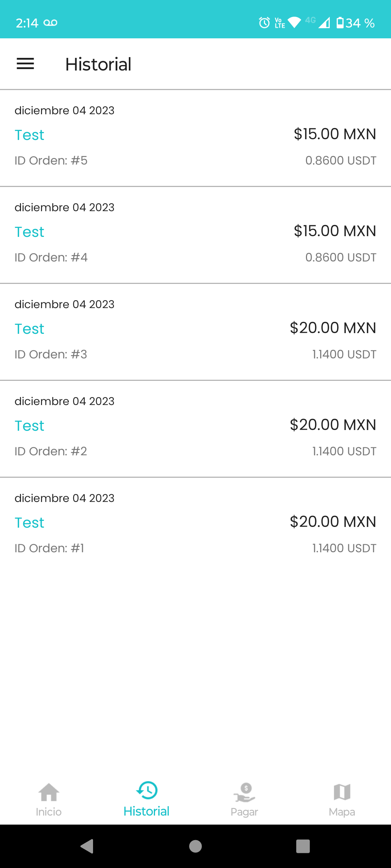Tap the Mapa map icon

[342, 792]
